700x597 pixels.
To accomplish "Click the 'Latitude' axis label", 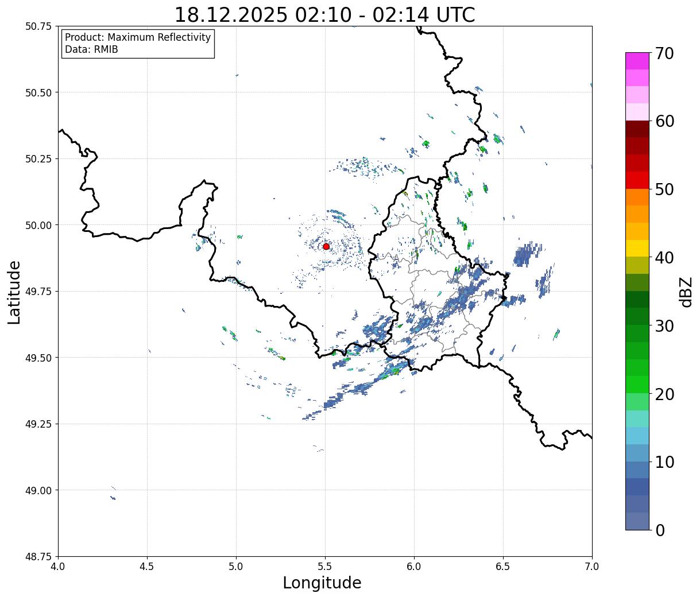I will click(14, 292).
